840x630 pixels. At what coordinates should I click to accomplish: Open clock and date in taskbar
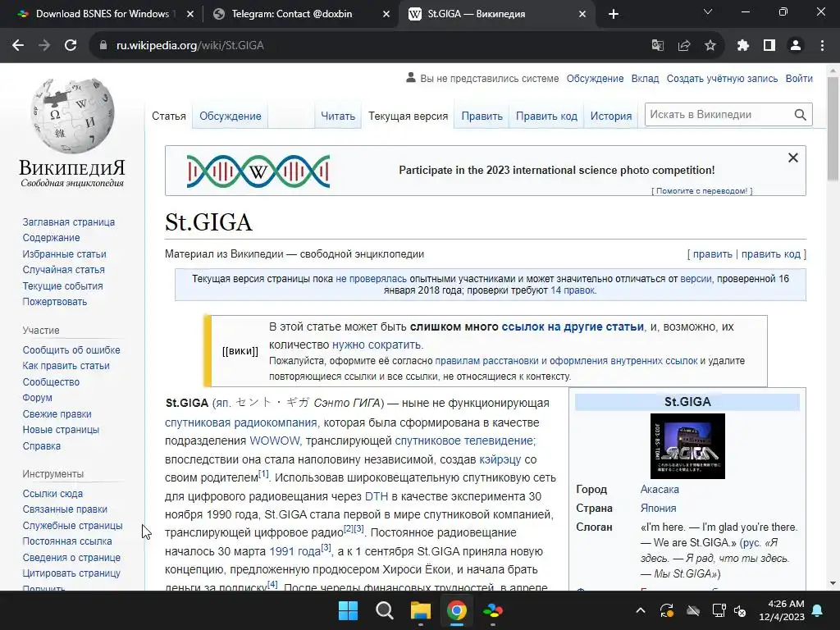pos(782,610)
